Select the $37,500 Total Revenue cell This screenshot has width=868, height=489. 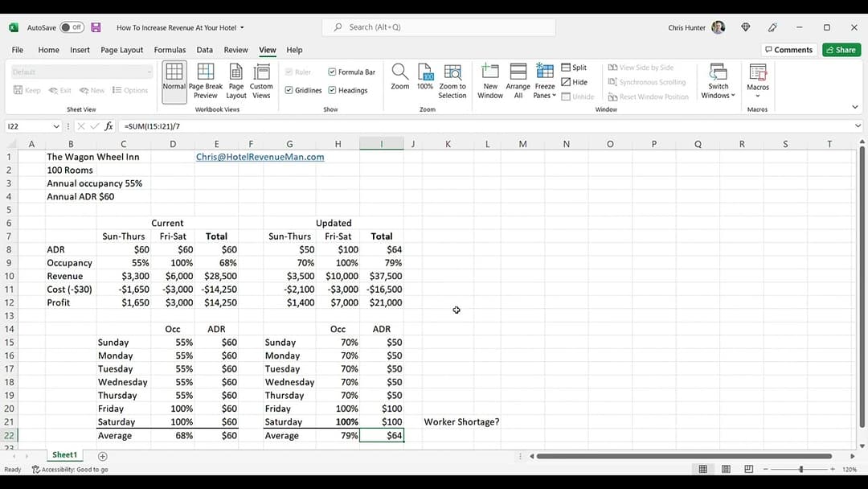(x=382, y=276)
